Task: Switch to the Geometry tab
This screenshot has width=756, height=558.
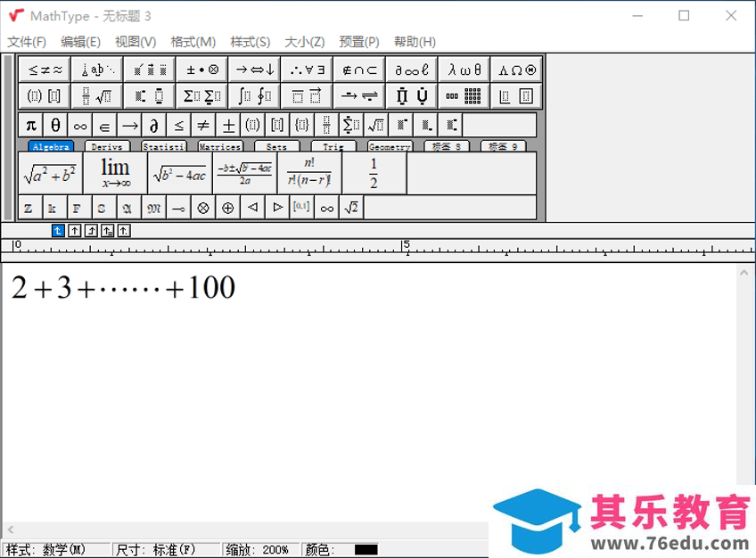Action: 390,146
